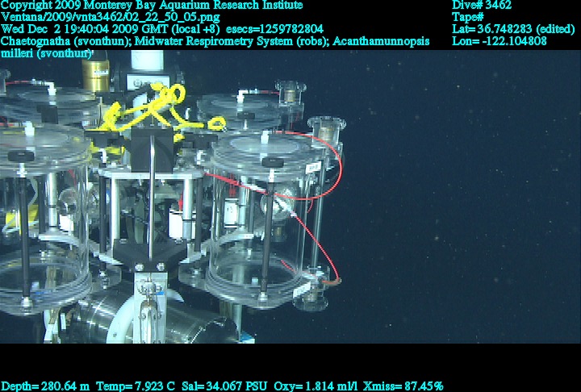581x392 pixels.
Task: Click the 'Xmiss= 87.45%' reading
Action: [x=403, y=386]
